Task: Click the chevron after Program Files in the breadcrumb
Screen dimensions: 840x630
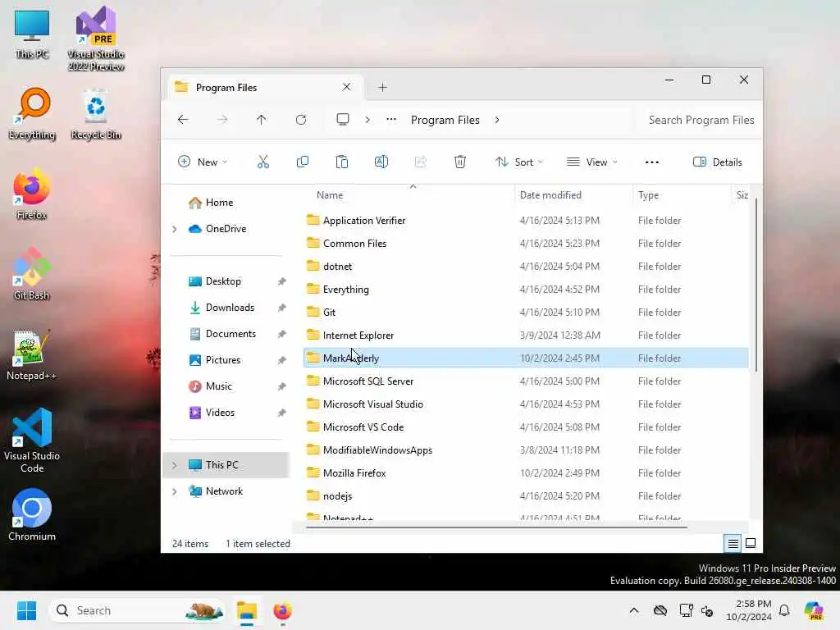Action: coord(497,120)
